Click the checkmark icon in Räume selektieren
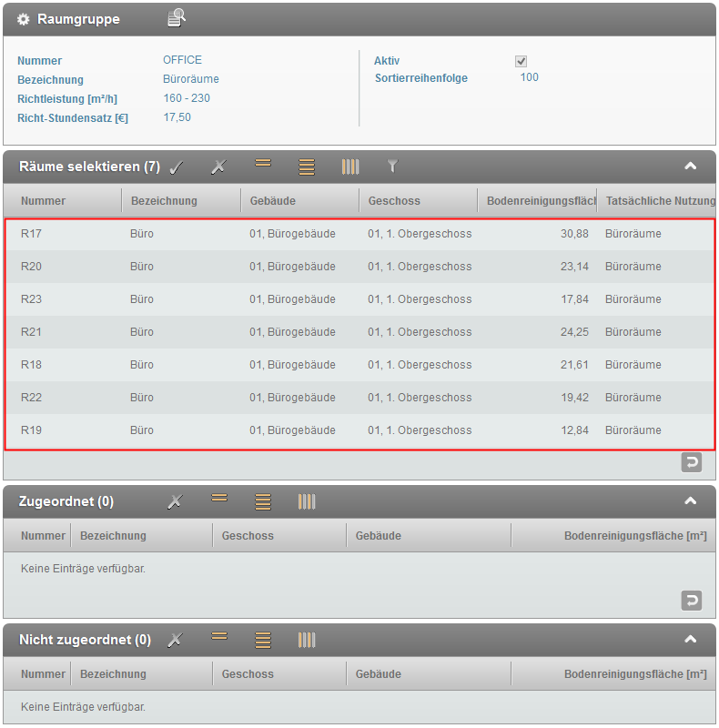Screen dimensions: 719x728 177,167
